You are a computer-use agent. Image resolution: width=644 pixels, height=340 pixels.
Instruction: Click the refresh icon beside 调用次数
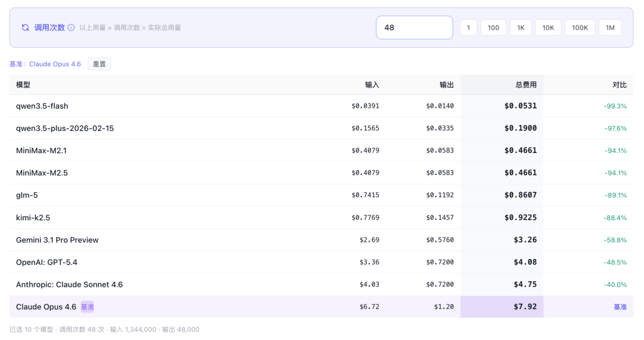coord(25,27)
